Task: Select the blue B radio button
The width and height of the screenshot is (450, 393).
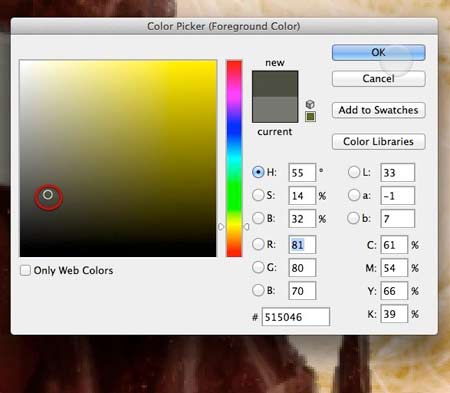Action: pos(258,290)
